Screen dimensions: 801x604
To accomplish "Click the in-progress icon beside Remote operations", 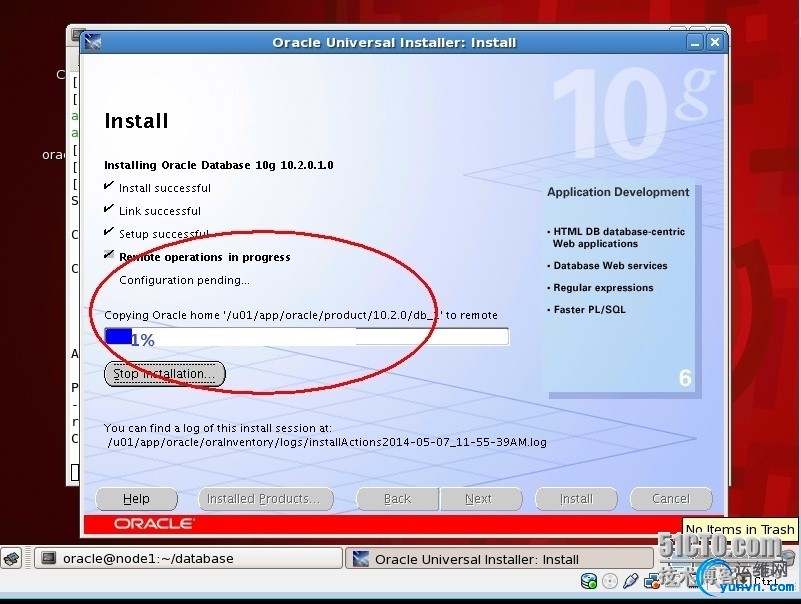I will [x=109, y=254].
